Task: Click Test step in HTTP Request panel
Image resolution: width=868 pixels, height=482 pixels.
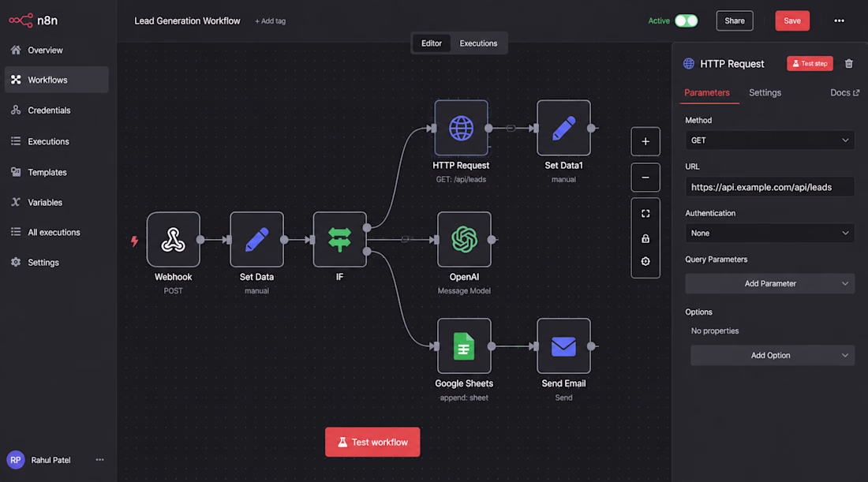Action: (810, 64)
